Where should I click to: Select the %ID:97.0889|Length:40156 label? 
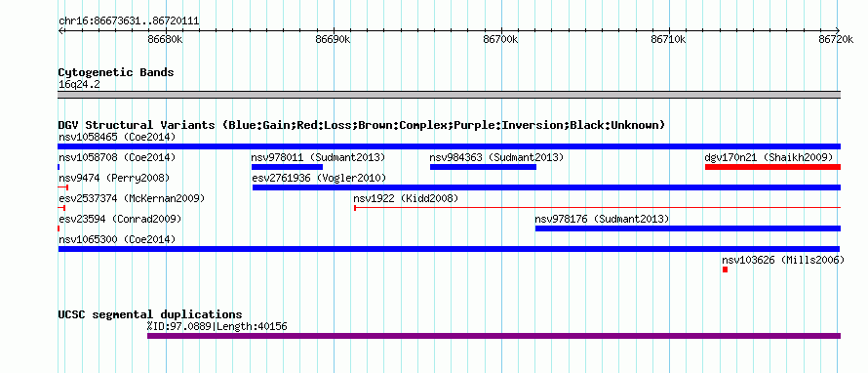pos(217,326)
